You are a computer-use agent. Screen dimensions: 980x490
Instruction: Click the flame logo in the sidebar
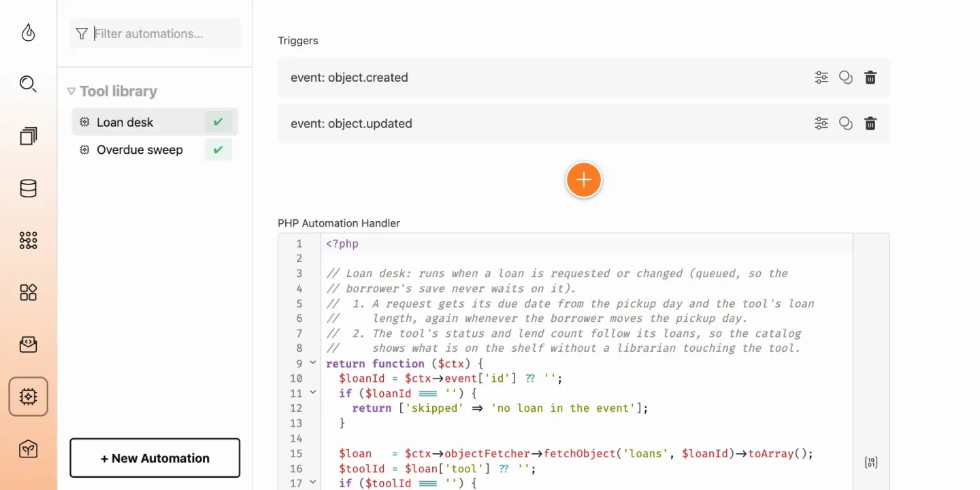coord(28,33)
